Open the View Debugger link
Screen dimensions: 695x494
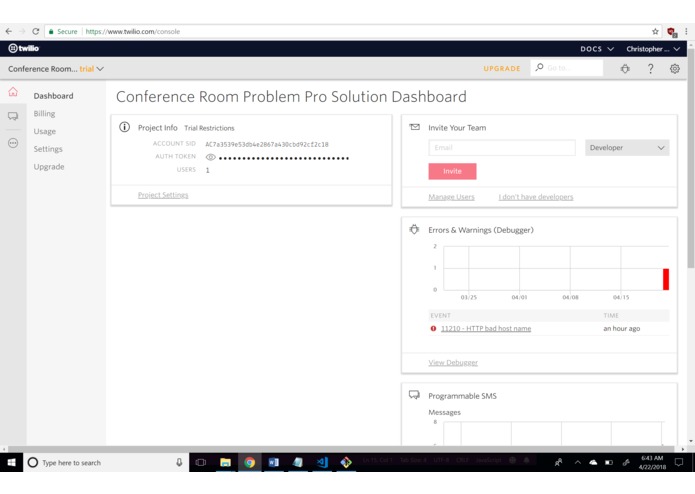[x=453, y=362]
